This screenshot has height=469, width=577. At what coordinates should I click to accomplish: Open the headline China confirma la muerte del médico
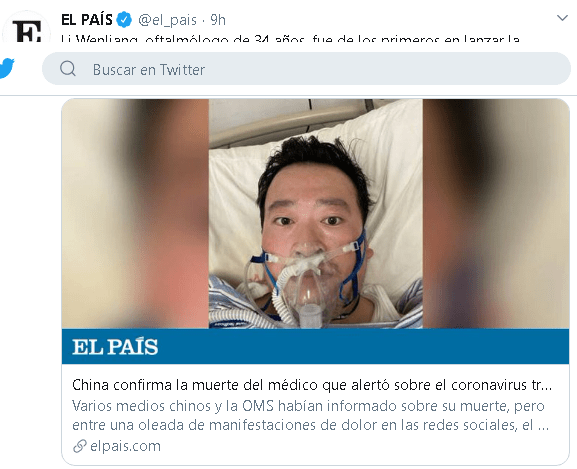pyautogui.click(x=312, y=385)
